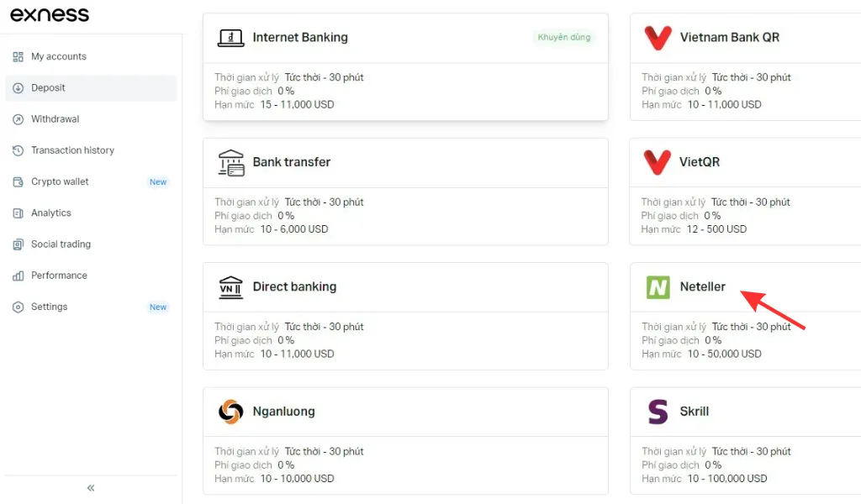Open Social trading via its sidebar icon
Screen dimensions: 861x504
tap(18, 244)
